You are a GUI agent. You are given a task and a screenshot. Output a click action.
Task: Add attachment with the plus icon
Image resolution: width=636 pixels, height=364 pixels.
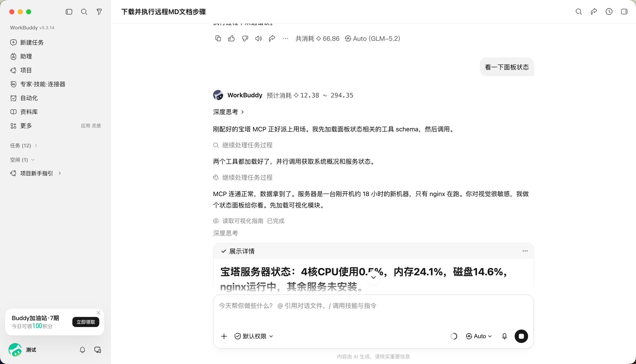click(224, 336)
